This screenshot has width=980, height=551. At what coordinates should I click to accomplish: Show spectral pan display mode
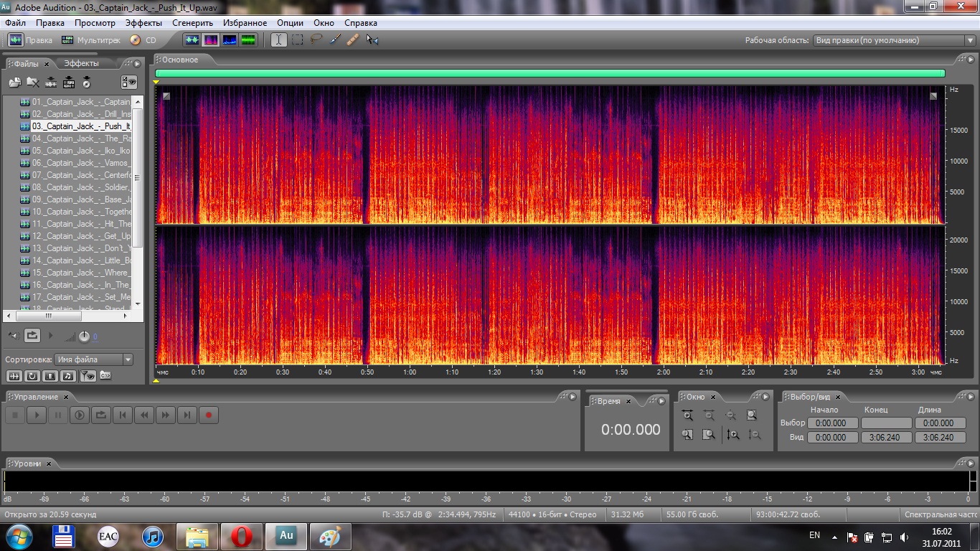click(x=230, y=40)
